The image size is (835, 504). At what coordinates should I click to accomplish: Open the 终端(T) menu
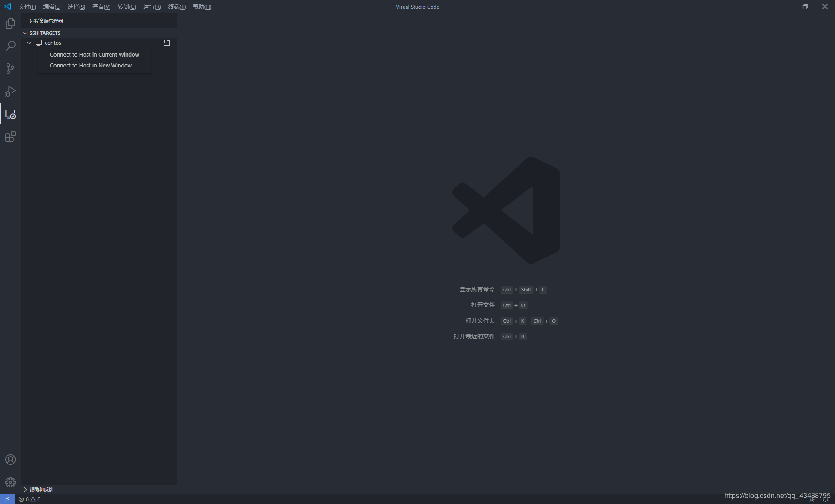177,7
